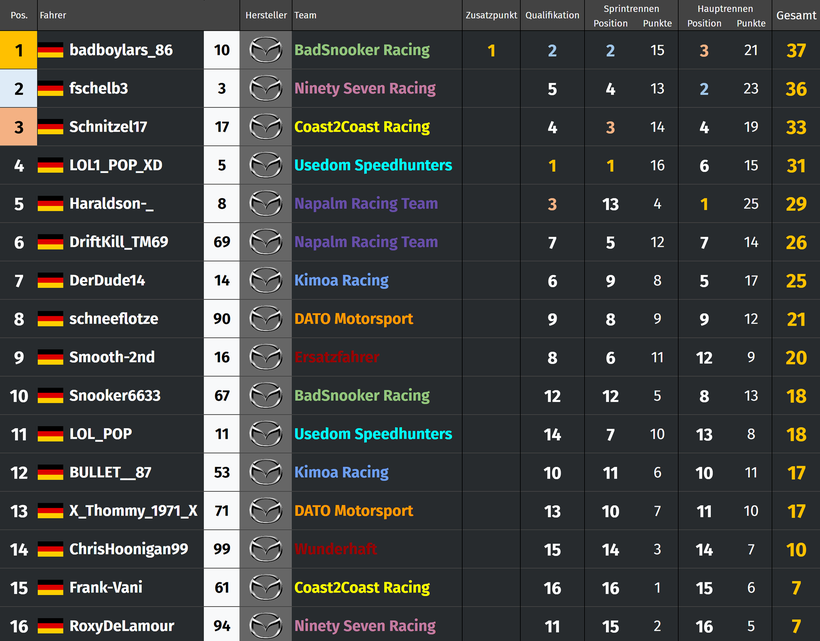Click start number 10 of badboylars_86
Screen dimensions: 820x641
point(222,50)
